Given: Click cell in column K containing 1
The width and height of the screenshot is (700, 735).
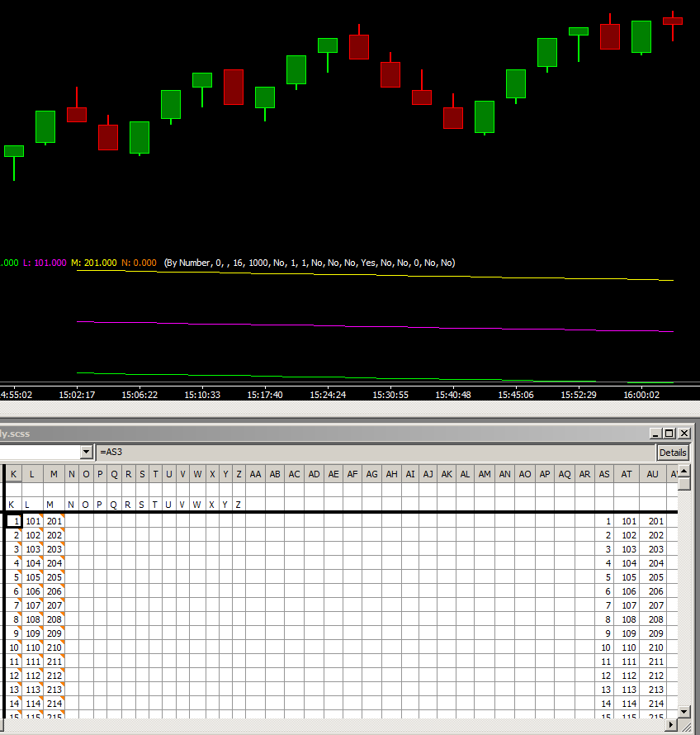Looking at the screenshot, I should (x=14, y=521).
